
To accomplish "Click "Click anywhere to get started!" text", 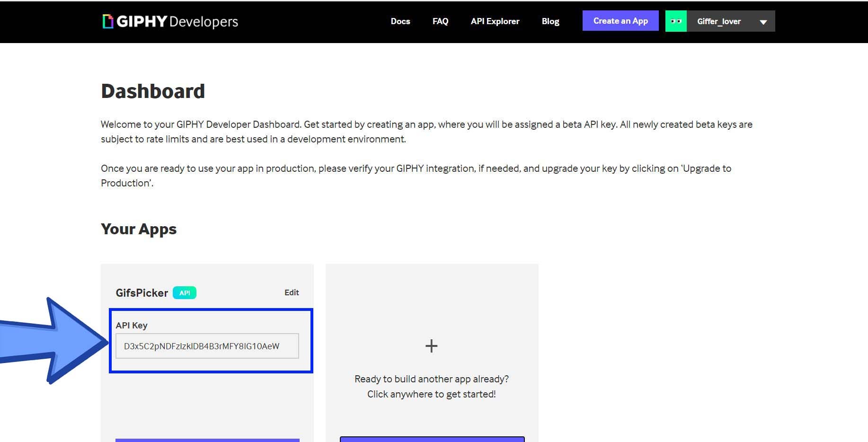I will click(x=432, y=394).
